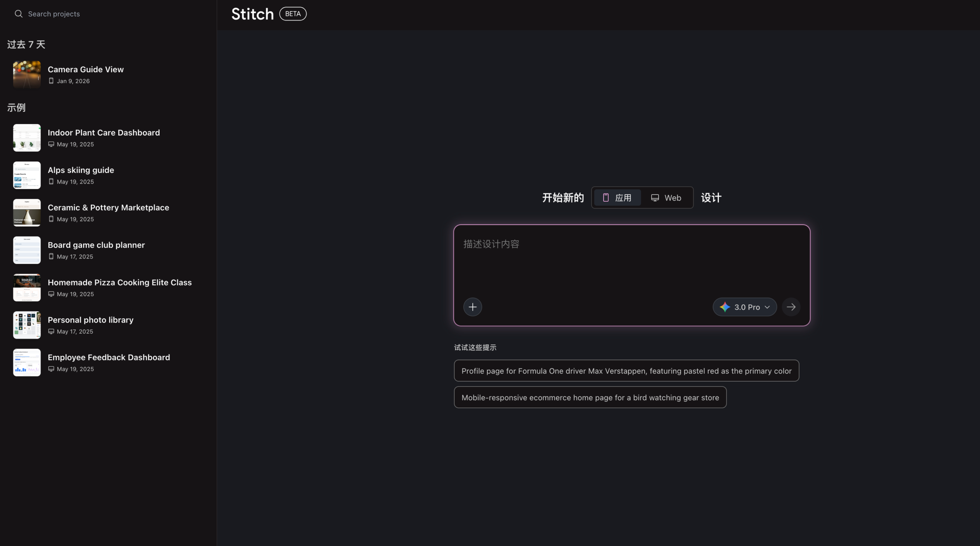
Task: Click the arrow icon to submit the design prompt
Action: click(791, 306)
